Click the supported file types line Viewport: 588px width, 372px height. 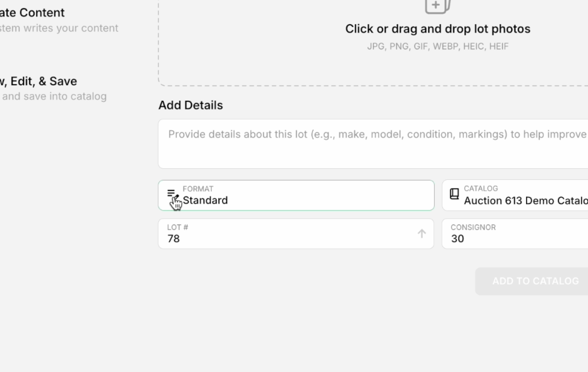(x=438, y=46)
